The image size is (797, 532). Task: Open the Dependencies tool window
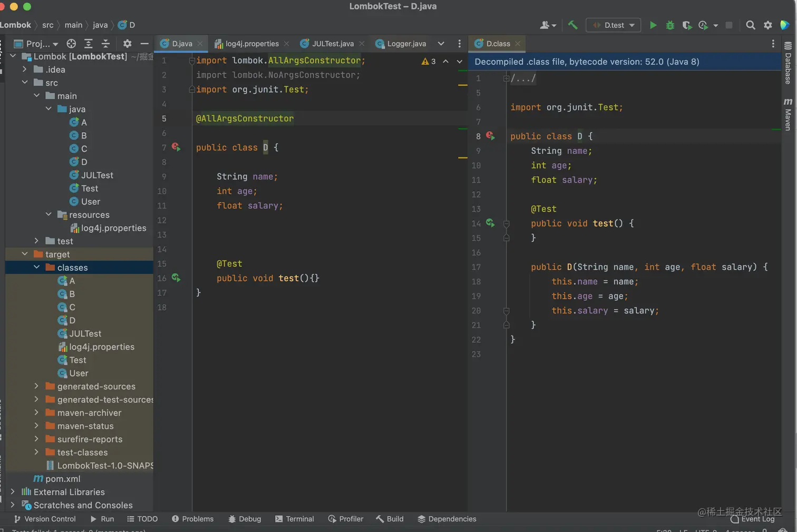pyautogui.click(x=446, y=519)
